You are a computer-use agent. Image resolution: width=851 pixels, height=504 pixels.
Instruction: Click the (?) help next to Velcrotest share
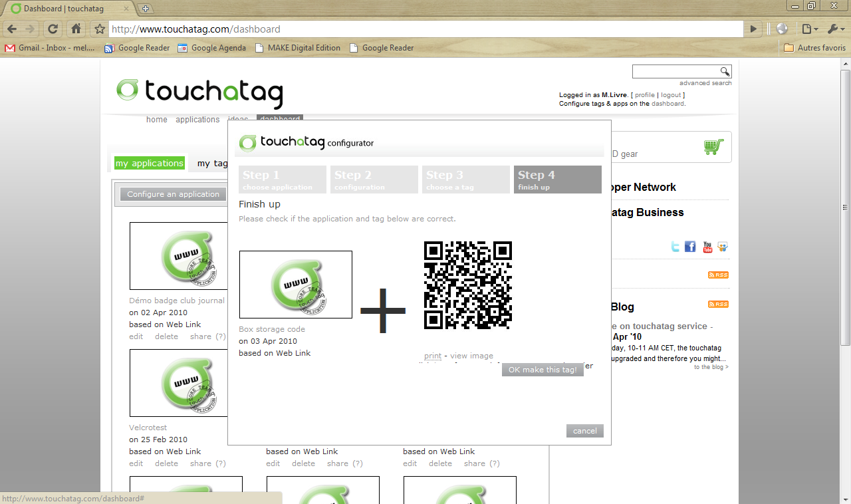pyautogui.click(x=221, y=463)
